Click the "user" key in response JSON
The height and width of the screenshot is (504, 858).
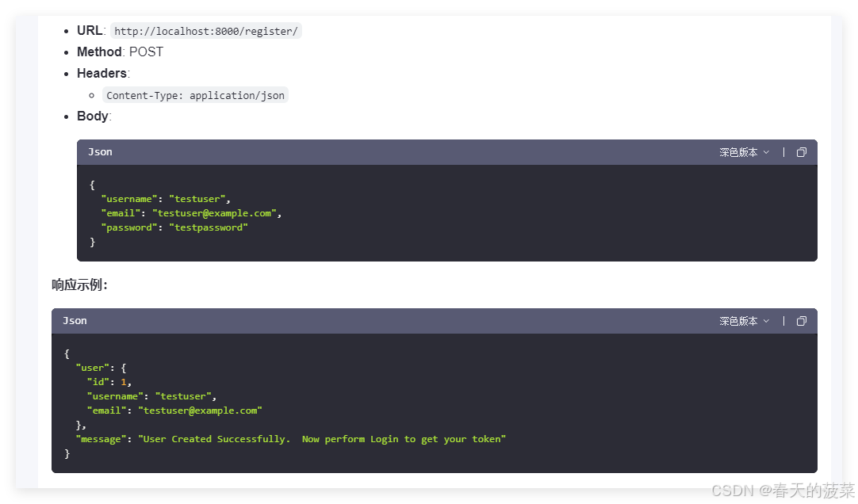point(92,368)
